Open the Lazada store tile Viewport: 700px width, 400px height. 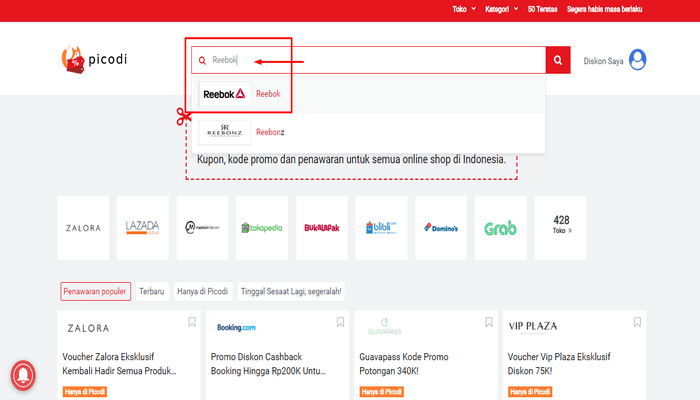click(x=143, y=228)
